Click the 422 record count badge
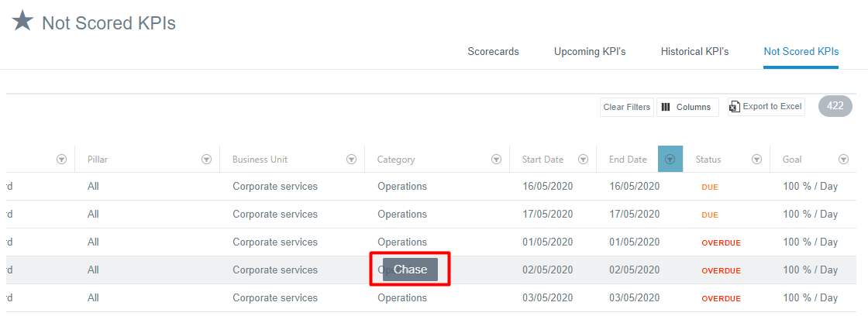Screen dimensions: 868x316 click(835, 106)
